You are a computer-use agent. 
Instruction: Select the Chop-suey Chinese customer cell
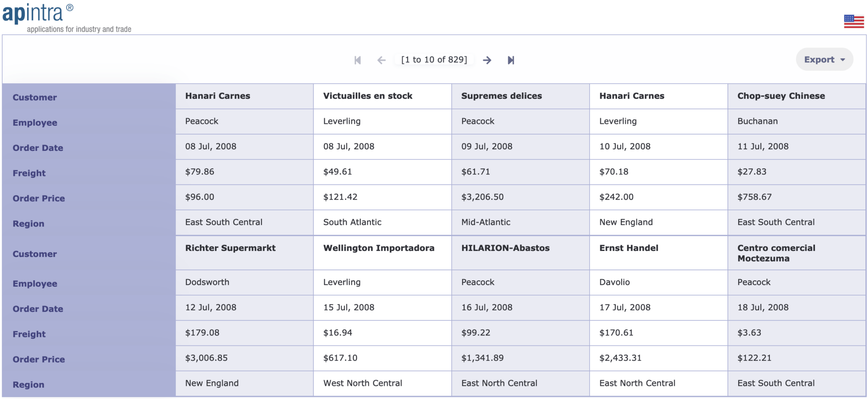coord(796,96)
